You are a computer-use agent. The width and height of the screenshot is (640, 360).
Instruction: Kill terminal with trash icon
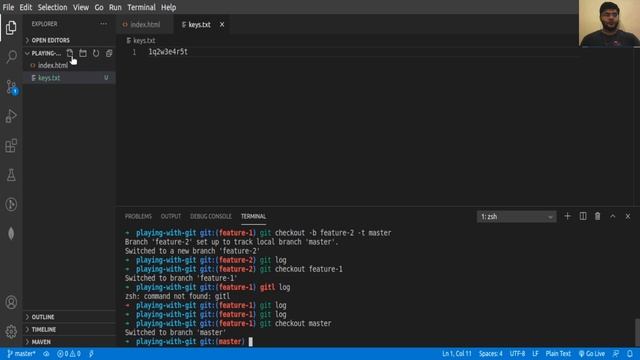[x=598, y=216]
